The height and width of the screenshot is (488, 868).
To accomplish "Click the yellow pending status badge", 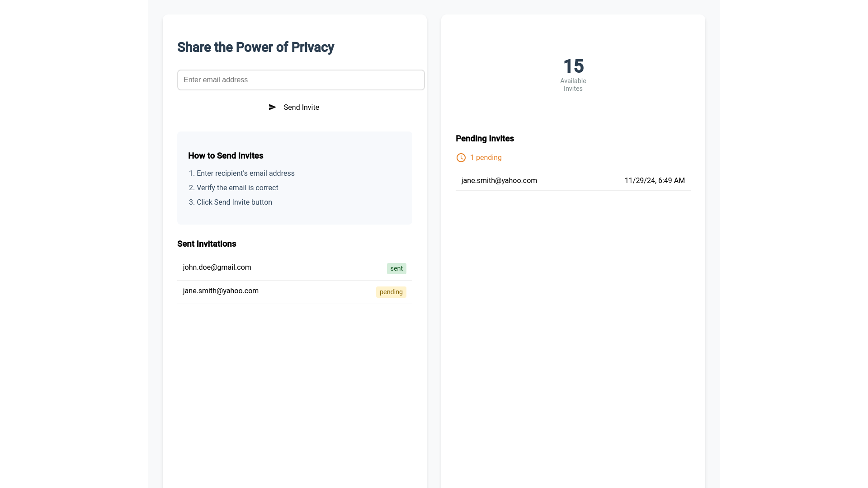I will [391, 292].
